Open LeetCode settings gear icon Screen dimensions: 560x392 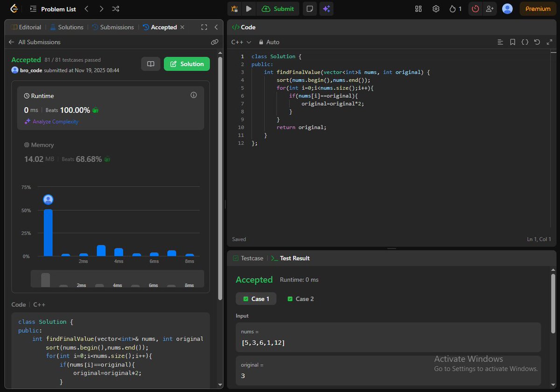[435, 8]
